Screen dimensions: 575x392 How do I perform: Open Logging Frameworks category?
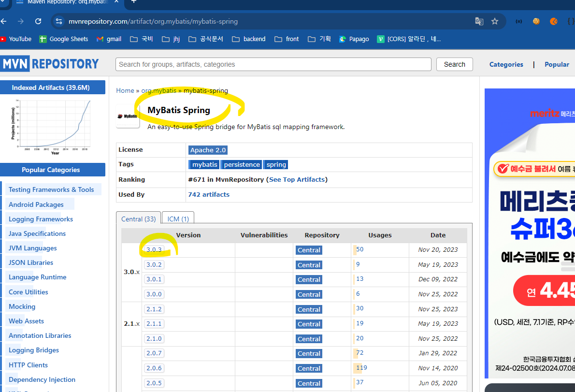pos(41,219)
